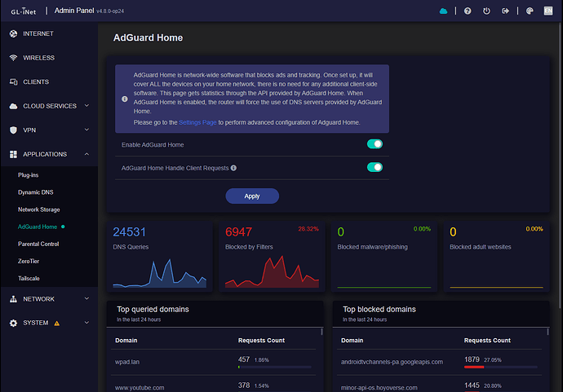
Task: Disable the Enable AdGuard Home switch
Action: [x=375, y=144]
